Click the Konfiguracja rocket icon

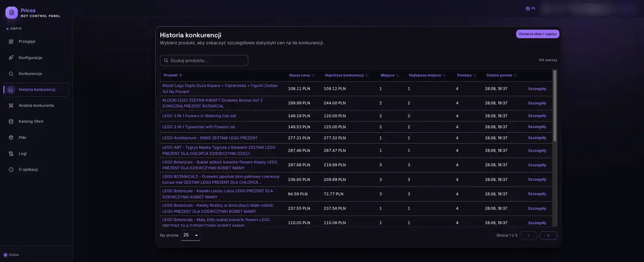(11, 57)
